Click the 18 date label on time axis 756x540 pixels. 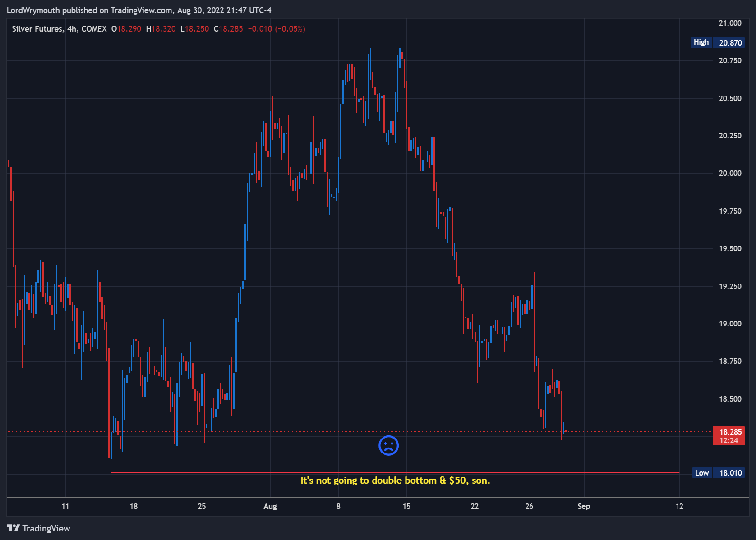(134, 506)
